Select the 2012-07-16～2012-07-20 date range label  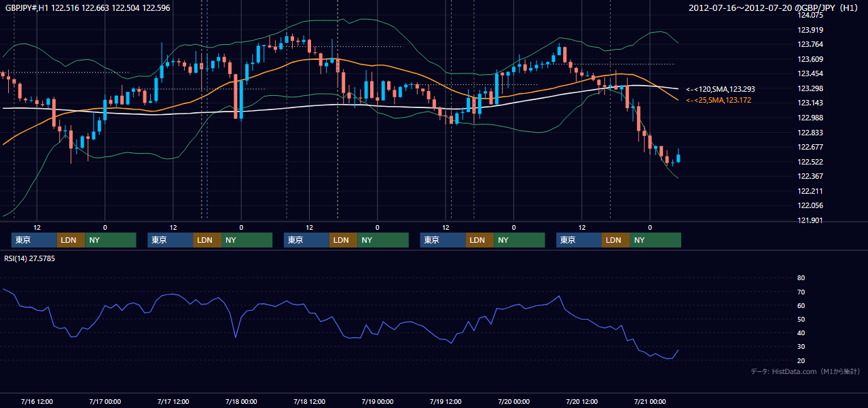pos(740,8)
